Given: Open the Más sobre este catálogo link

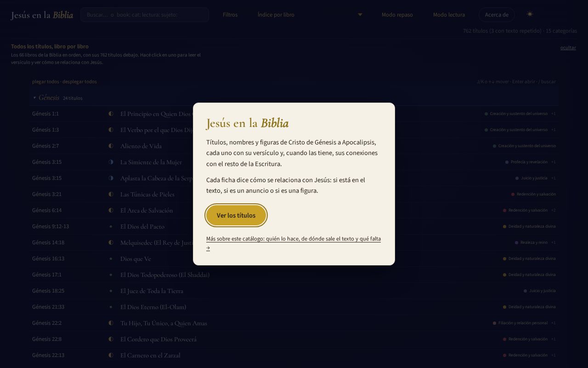Looking at the screenshot, I should click(x=294, y=243).
